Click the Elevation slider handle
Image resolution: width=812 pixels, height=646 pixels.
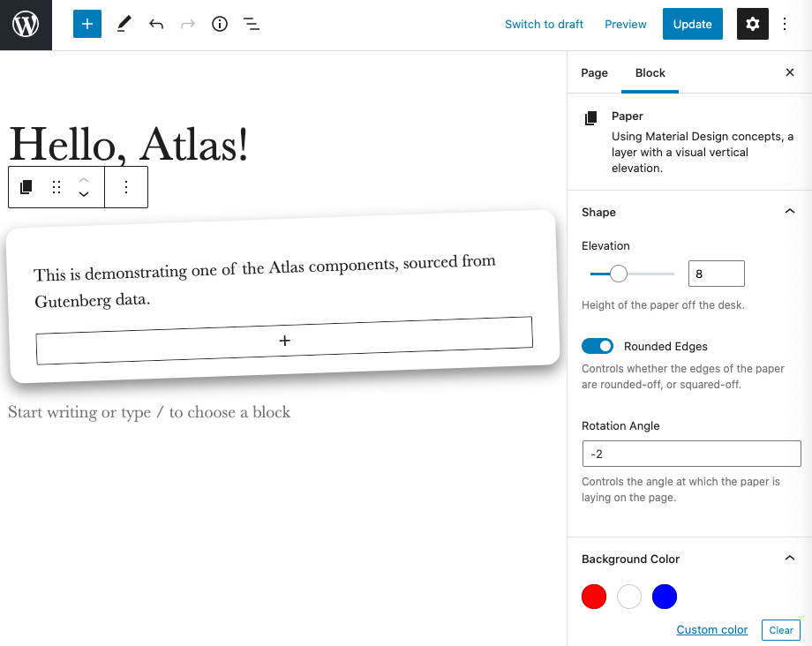(619, 274)
